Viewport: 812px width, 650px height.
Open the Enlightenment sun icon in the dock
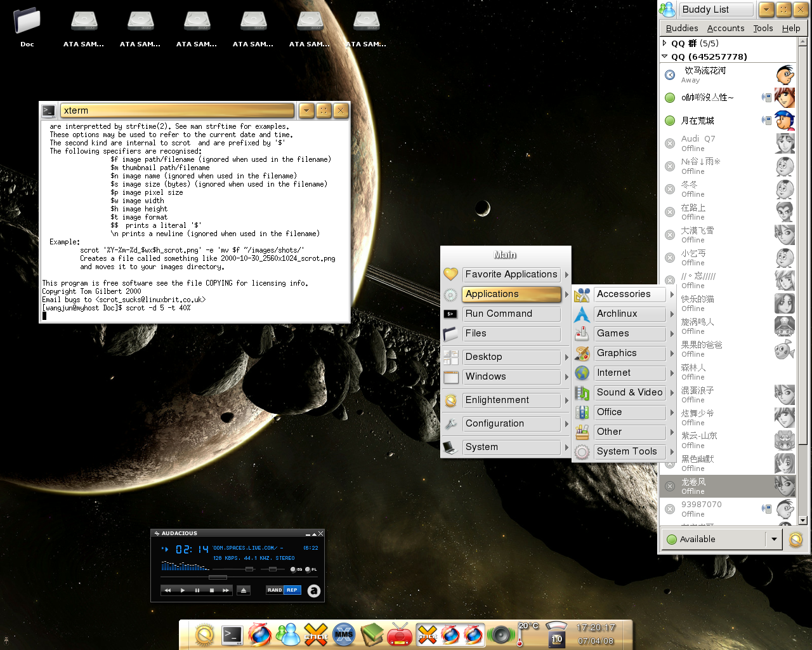point(204,634)
